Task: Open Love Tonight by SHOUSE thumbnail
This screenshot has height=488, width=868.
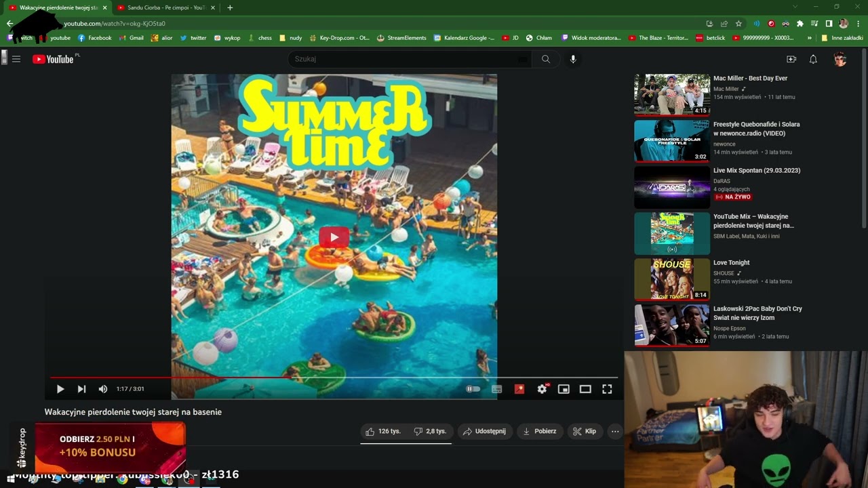Action: [x=671, y=279]
